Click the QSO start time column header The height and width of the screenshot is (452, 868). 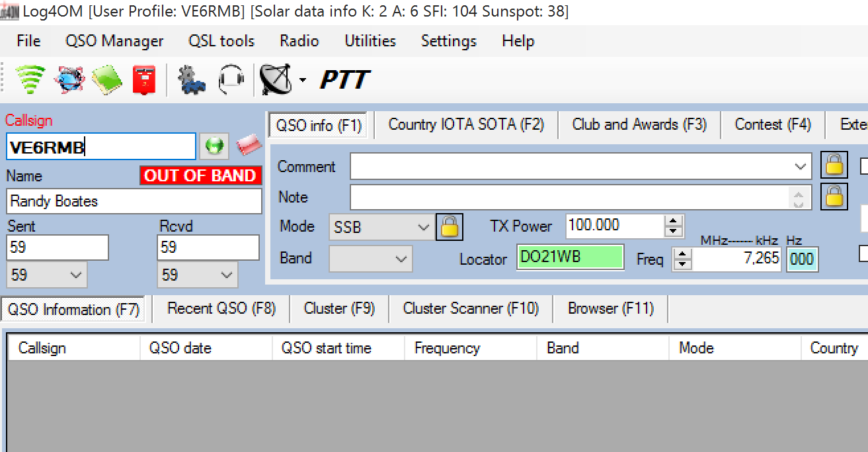[x=338, y=348]
